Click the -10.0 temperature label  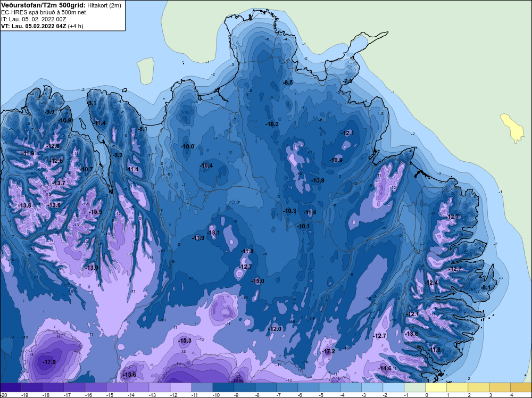pyautogui.click(x=188, y=146)
